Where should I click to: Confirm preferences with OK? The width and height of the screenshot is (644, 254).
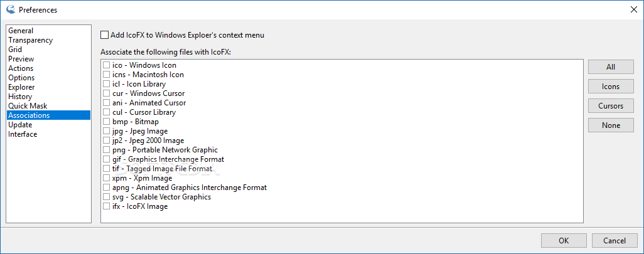point(564,241)
